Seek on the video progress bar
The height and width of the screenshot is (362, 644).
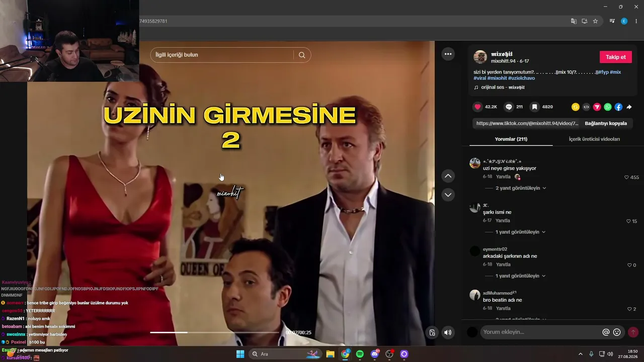pos(215,332)
